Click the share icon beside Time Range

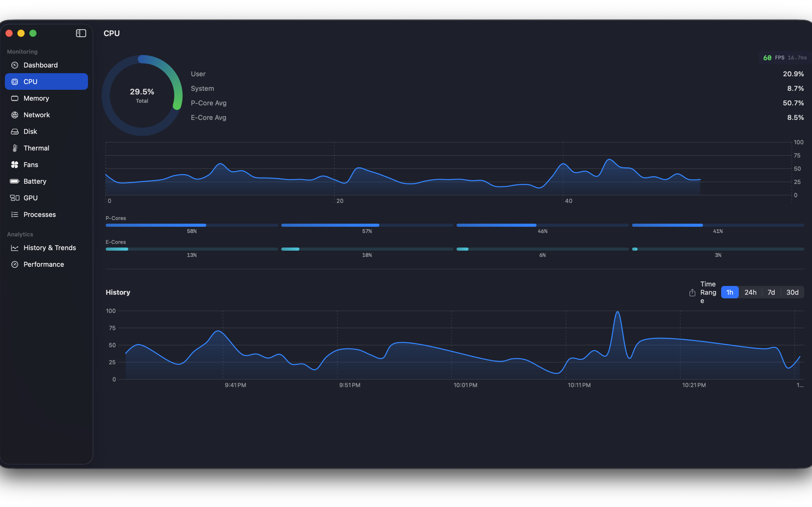(x=692, y=292)
